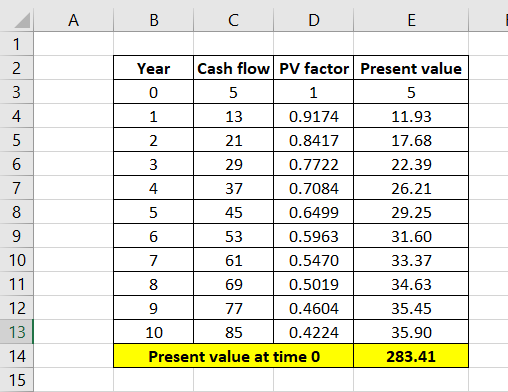Select cell with PV factor 0.5019
508x392 pixels.
click(x=313, y=284)
